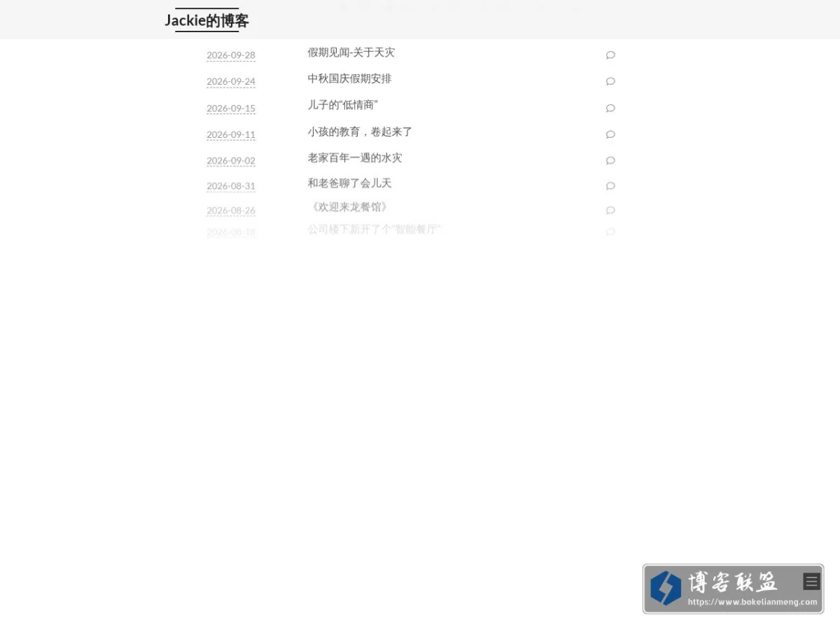Click the date 2026-09-28
This screenshot has width=840, height=630.
tap(231, 55)
